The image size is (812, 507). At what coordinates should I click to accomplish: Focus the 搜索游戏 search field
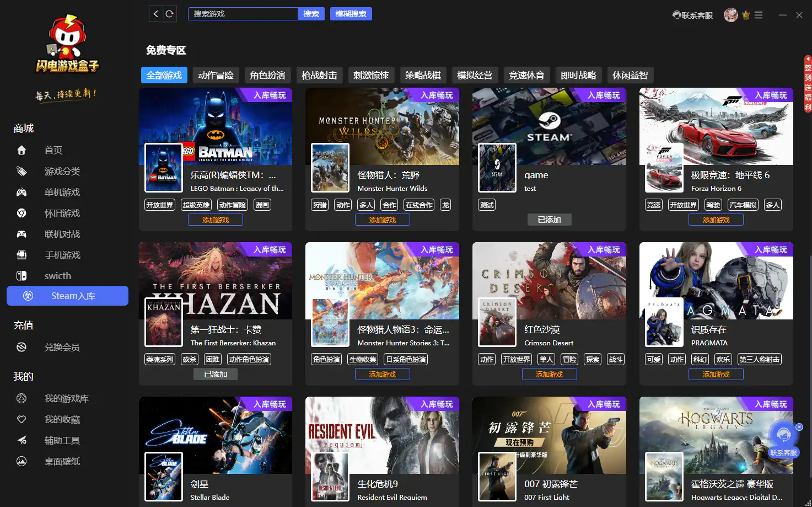[x=243, y=14]
